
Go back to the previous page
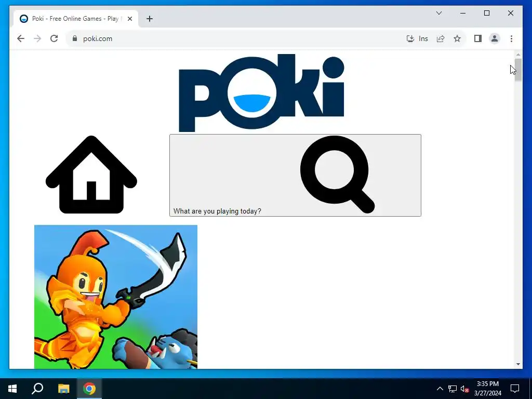pos(21,38)
